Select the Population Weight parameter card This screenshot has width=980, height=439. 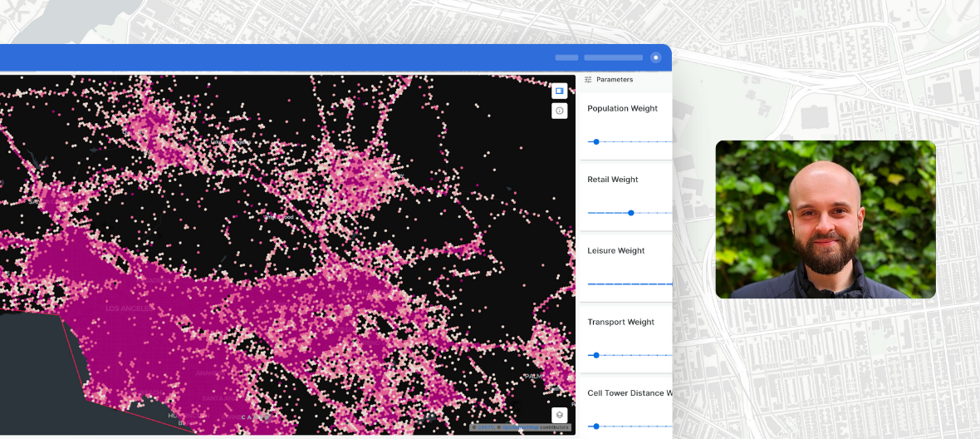(625, 125)
